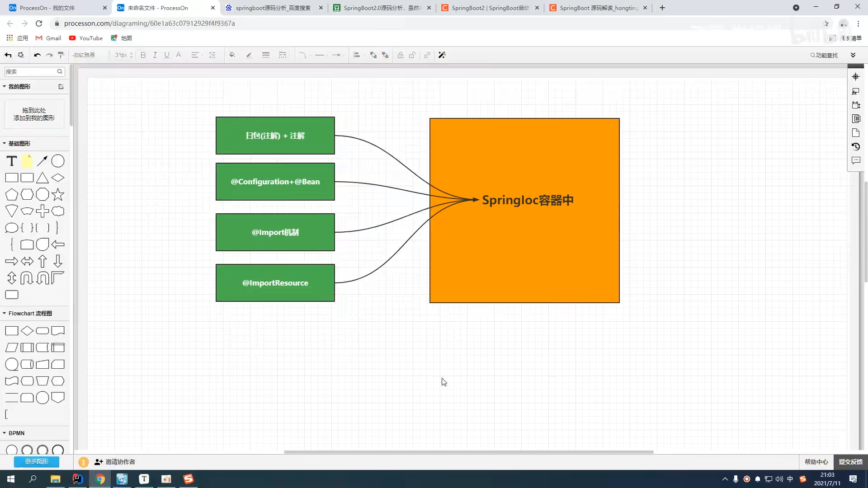Open the text alignment dropdown

[196, 55]
